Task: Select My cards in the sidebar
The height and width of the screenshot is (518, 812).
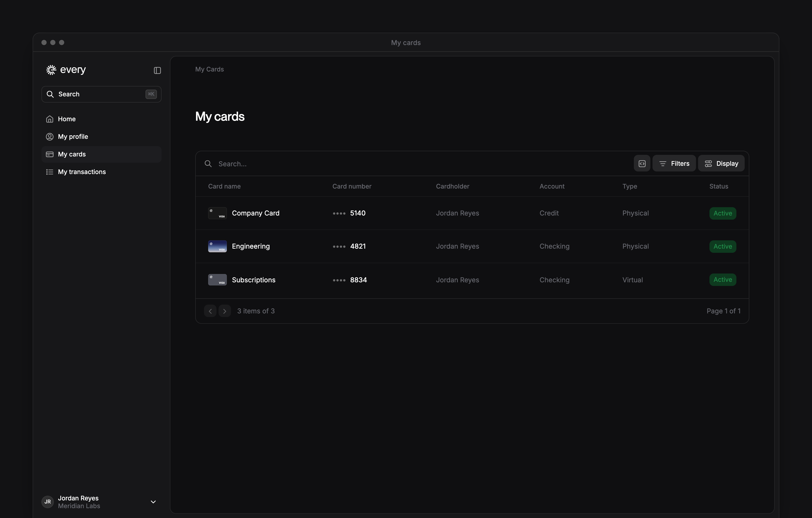Action: click(101, 154)
